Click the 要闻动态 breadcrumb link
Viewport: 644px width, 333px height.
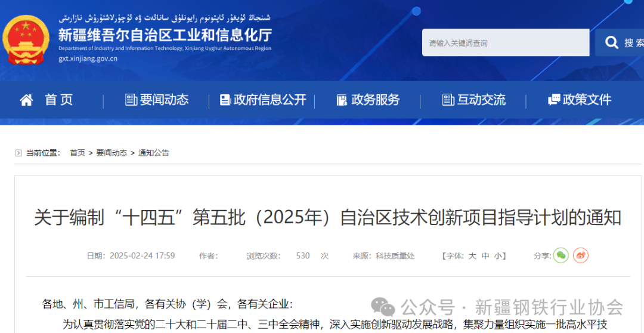click(112, 153)
